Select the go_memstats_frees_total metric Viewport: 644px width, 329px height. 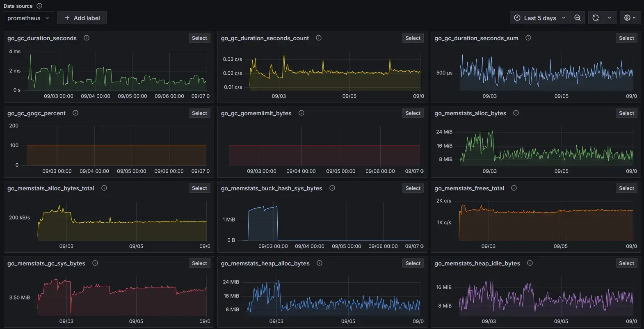pyautogui.click(x=626, y=188)
